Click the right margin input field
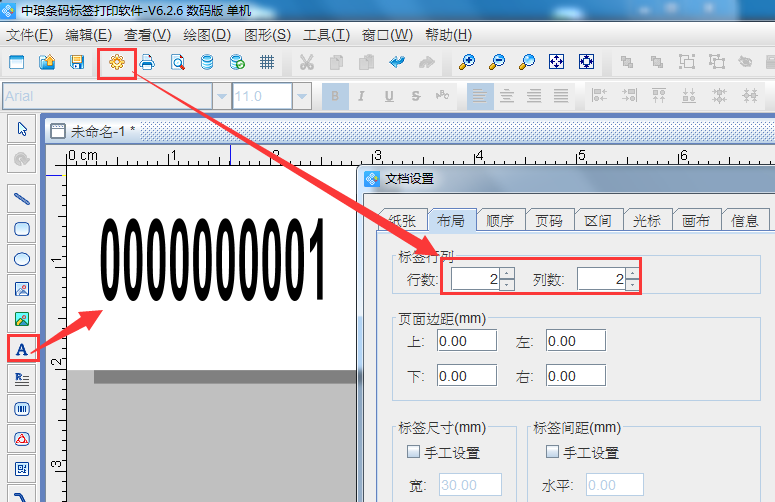The width and height of the screenshot is (775, 502). (x=576, y=376)
